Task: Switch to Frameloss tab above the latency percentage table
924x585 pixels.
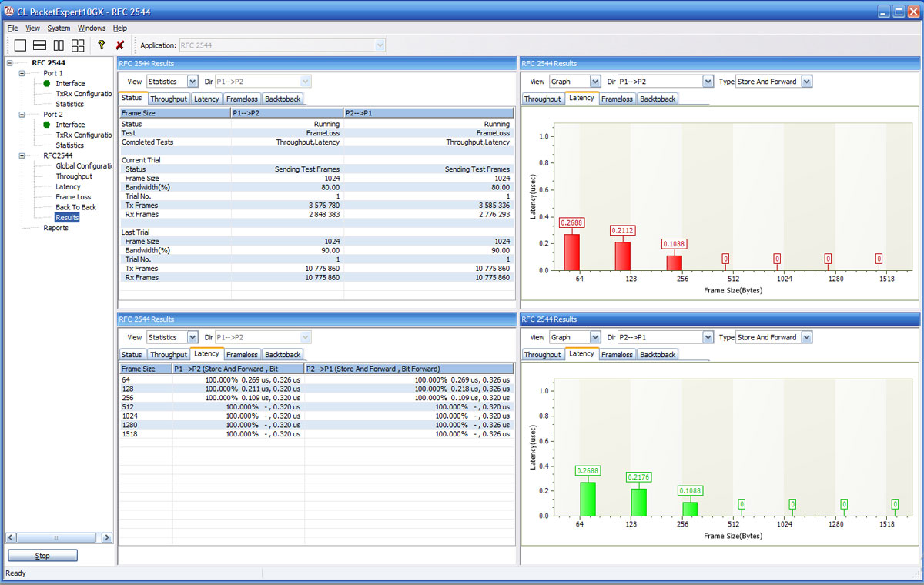Action: point(242,355)
